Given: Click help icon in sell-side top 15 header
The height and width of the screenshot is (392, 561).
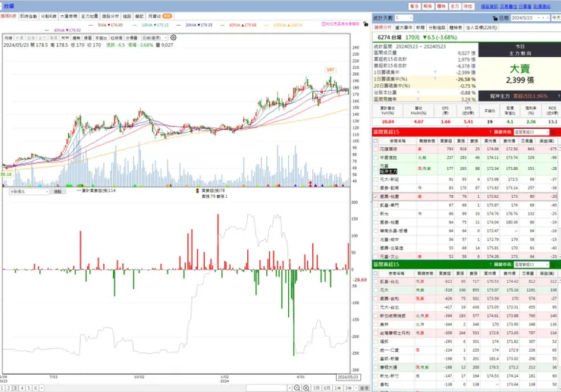Looking at the screenshot, I should click(490, 265).
